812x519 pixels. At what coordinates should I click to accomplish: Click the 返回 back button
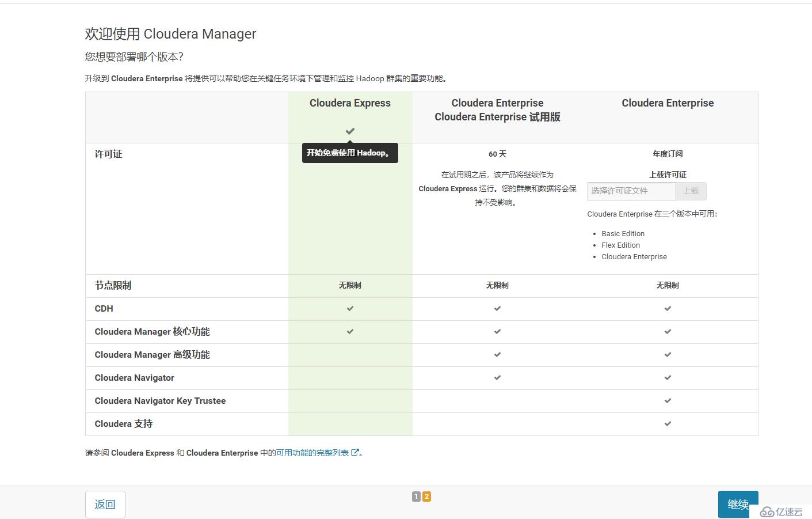coord(105,505)
